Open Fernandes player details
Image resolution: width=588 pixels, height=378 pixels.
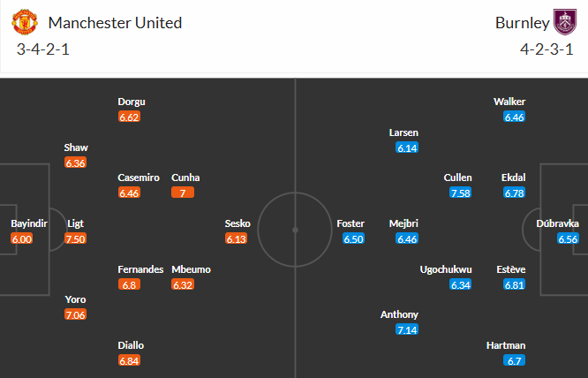141,269
